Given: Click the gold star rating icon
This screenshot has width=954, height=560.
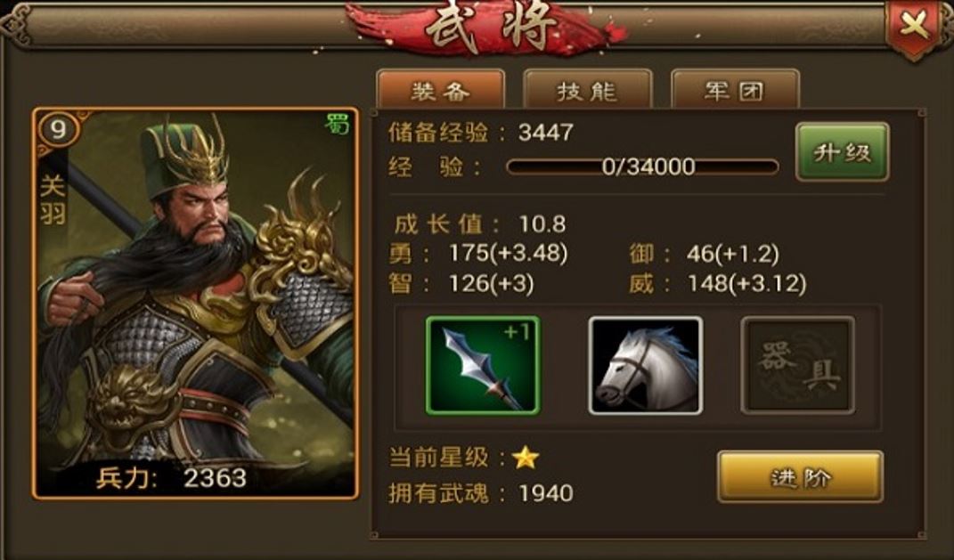Looking at the screenshot, I should pyautogui.click(x=525, y=458).
